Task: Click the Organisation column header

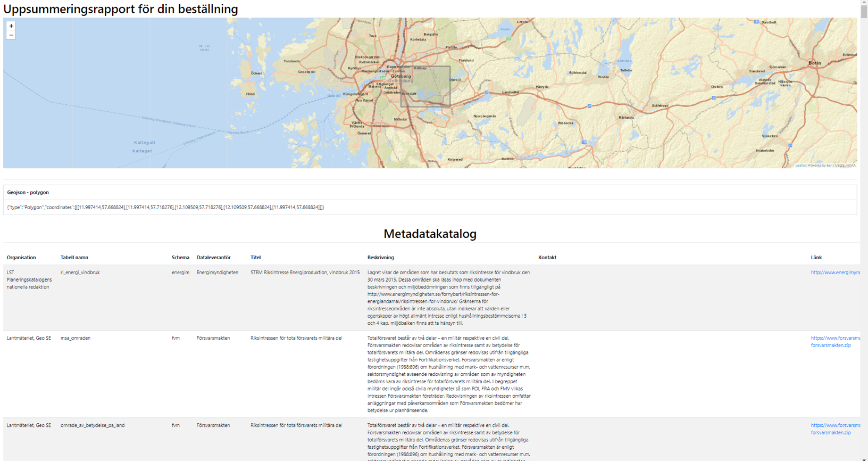Action: pos(21,258)
